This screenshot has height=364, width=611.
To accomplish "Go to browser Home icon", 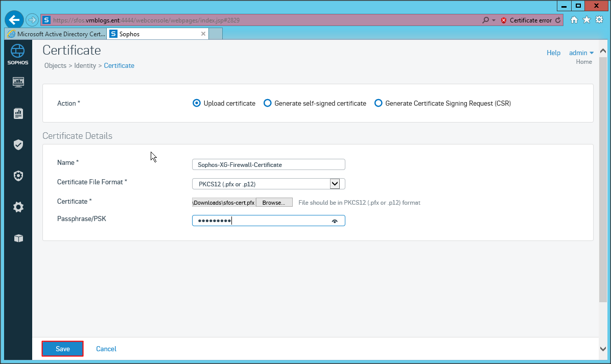I will coord(574,20).
